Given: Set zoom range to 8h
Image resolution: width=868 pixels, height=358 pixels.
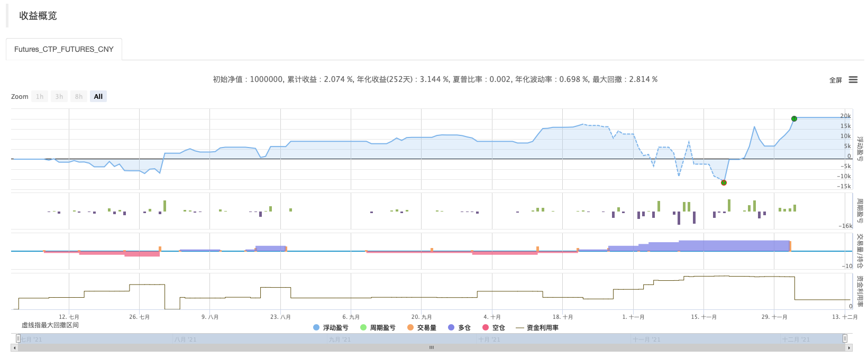Looking at the screenshot, I should click(79, 97).
